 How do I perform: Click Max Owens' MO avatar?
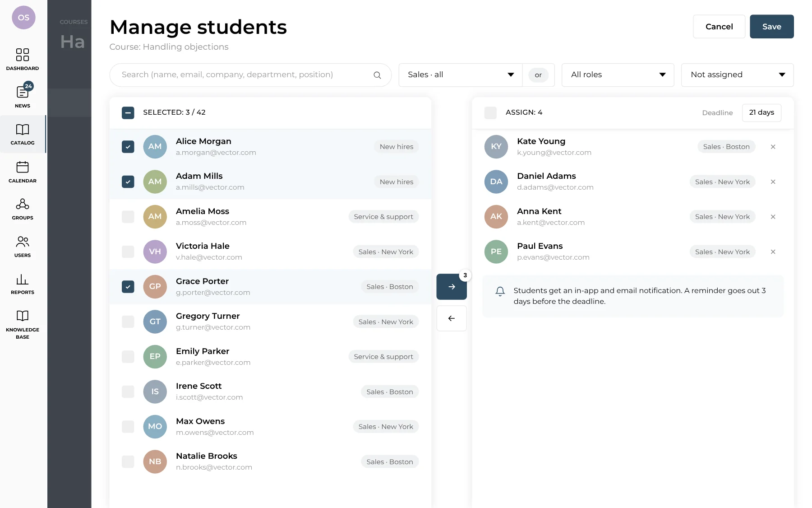(155, 427)
